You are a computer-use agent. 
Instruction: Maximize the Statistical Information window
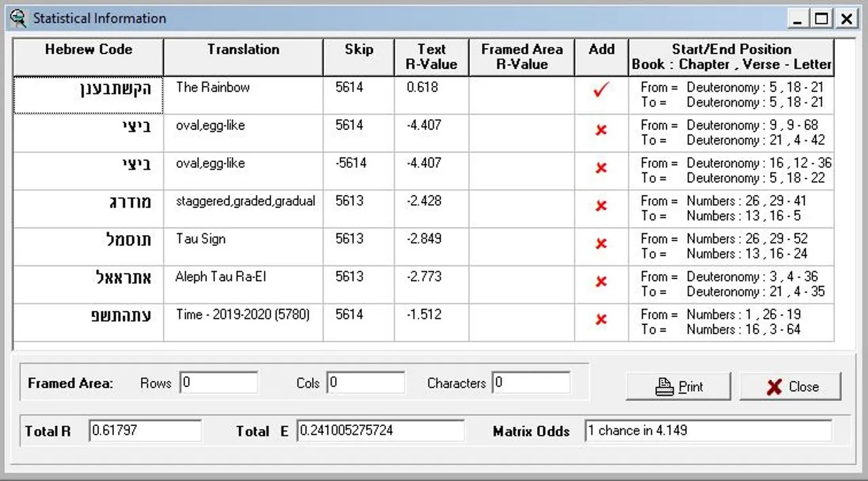[x=821, y=19]
